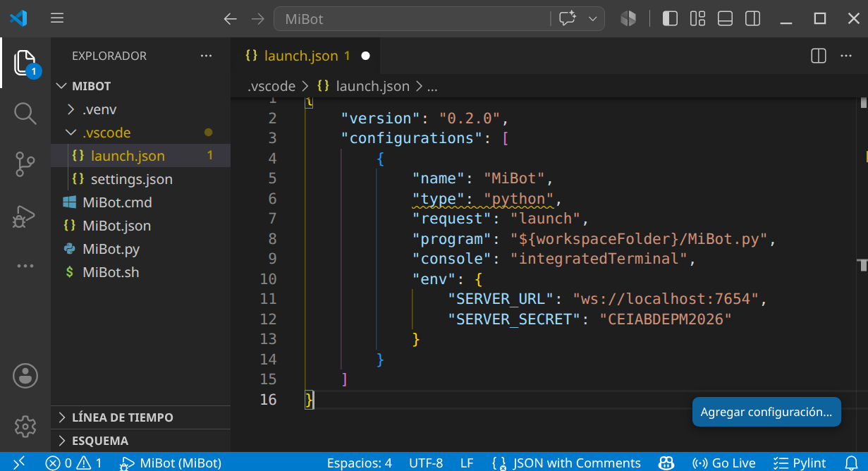Image resolution: width=868 pixels, height=471 pixels.
Task: Open the Copilot chat icon
Action: 568,19
